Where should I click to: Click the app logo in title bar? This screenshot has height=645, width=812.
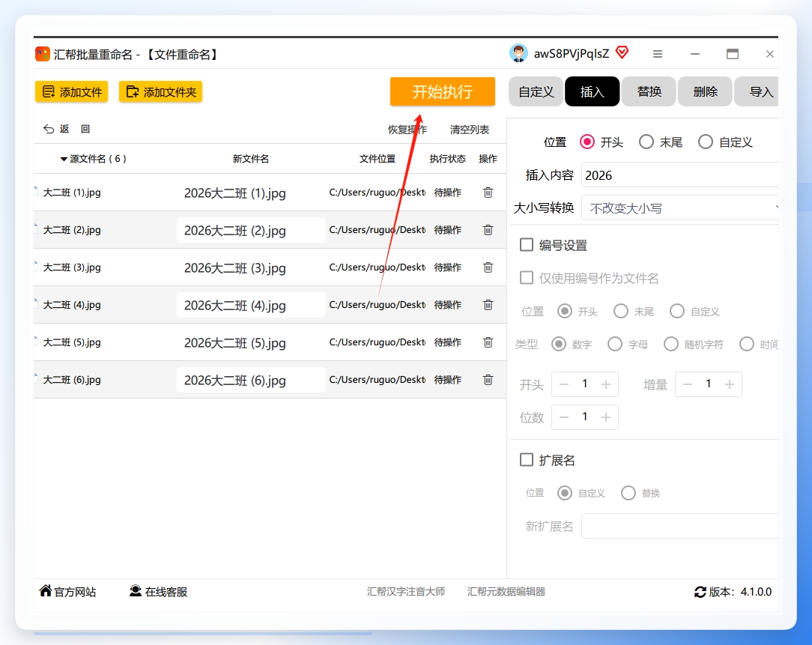click(x=43, y=54)
